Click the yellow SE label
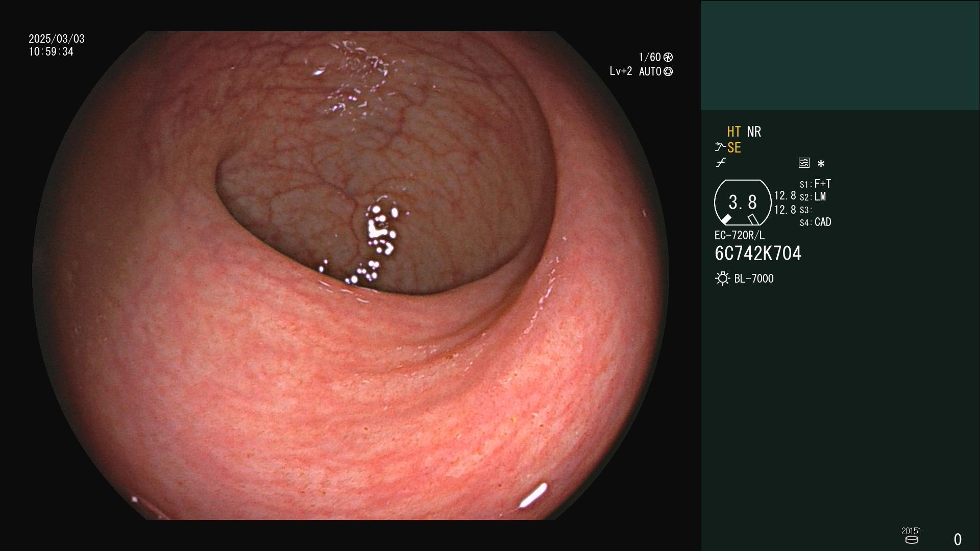 pos(734,148)
